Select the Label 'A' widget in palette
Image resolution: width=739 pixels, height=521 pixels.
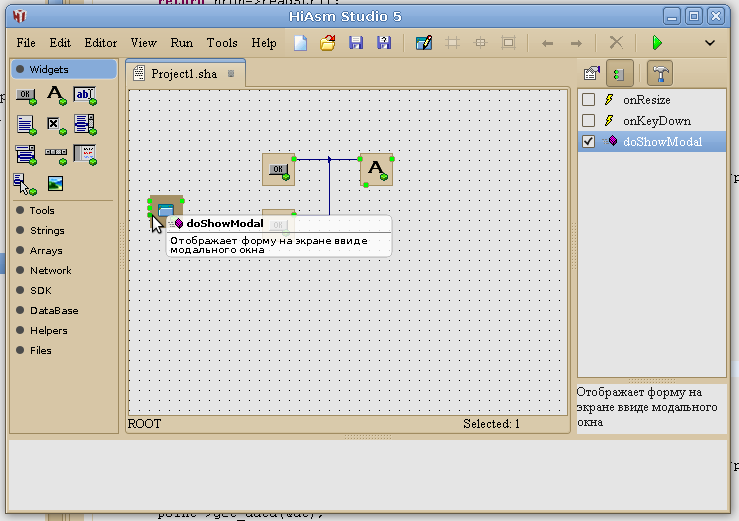coord(55,97)
